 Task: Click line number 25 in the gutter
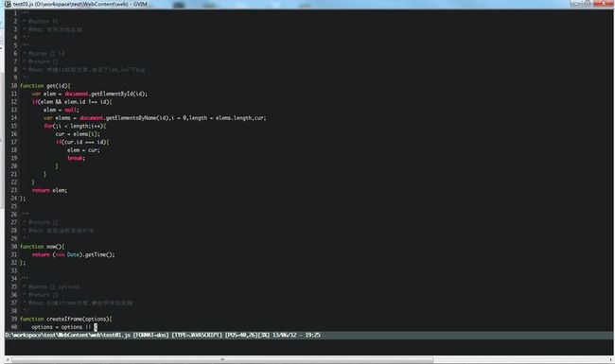tap(14, 206)
